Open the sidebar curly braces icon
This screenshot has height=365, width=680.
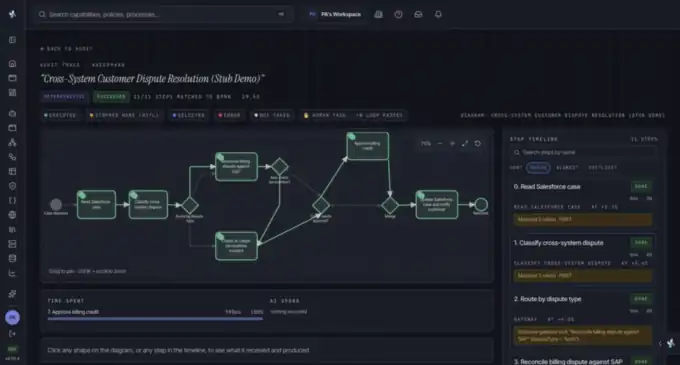point(12,200)
